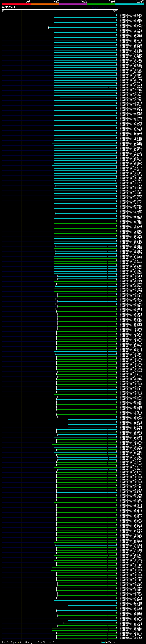
Task: Click the UniRef100_B4NBT6 label
Action: pos(131,374)
